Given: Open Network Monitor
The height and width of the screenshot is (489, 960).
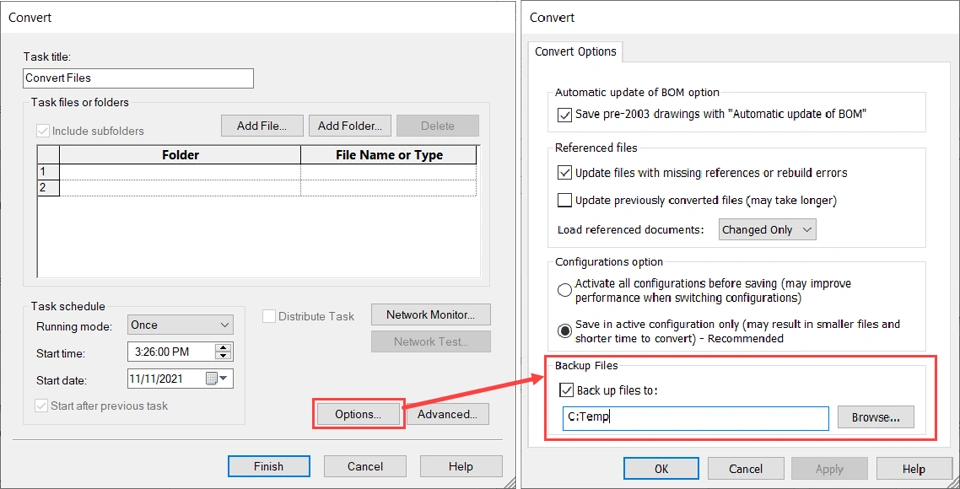Looking at the screenshot, I should [430, 315].
